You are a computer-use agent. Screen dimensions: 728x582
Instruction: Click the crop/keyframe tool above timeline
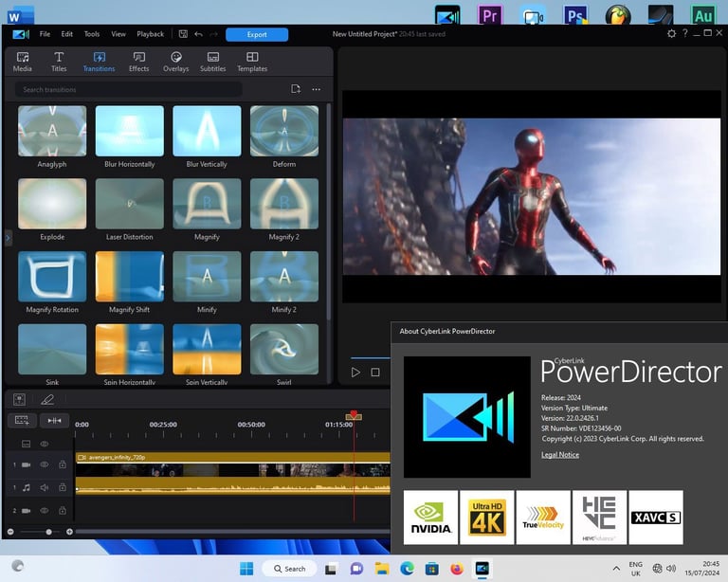pos(20,399)
